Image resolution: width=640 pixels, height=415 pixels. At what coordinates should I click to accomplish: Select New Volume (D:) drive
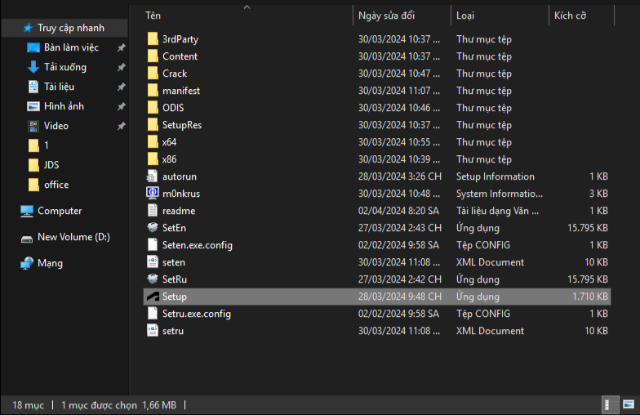pos(72,237)
